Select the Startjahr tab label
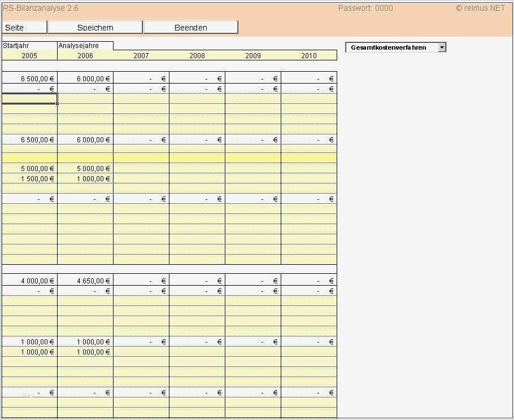This screenshot has width=514, height=420. click(17, 45)
